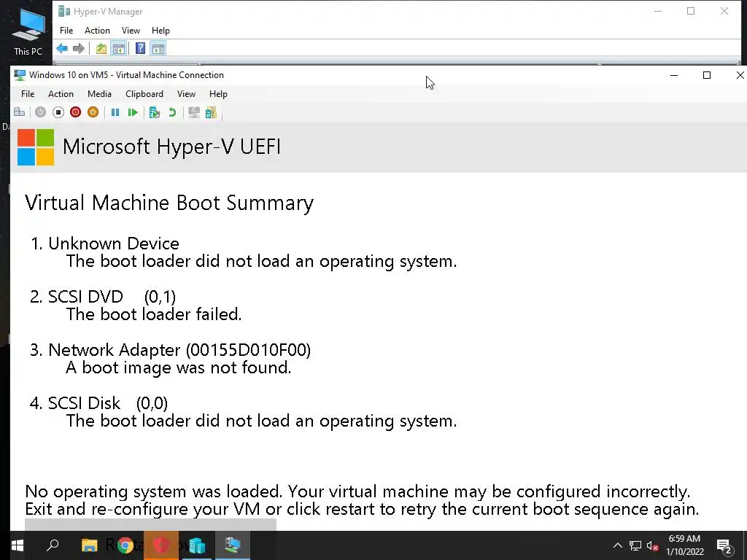Open File menu in Hyper-V Manager
This screenshot has width=747, height=560.
point(66,31)
